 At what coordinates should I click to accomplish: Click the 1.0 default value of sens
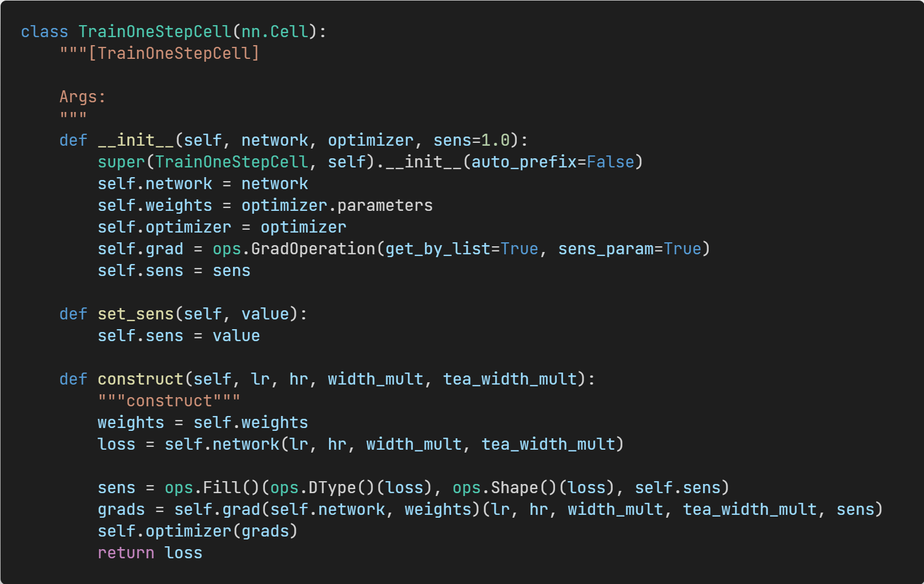[495, 140]
